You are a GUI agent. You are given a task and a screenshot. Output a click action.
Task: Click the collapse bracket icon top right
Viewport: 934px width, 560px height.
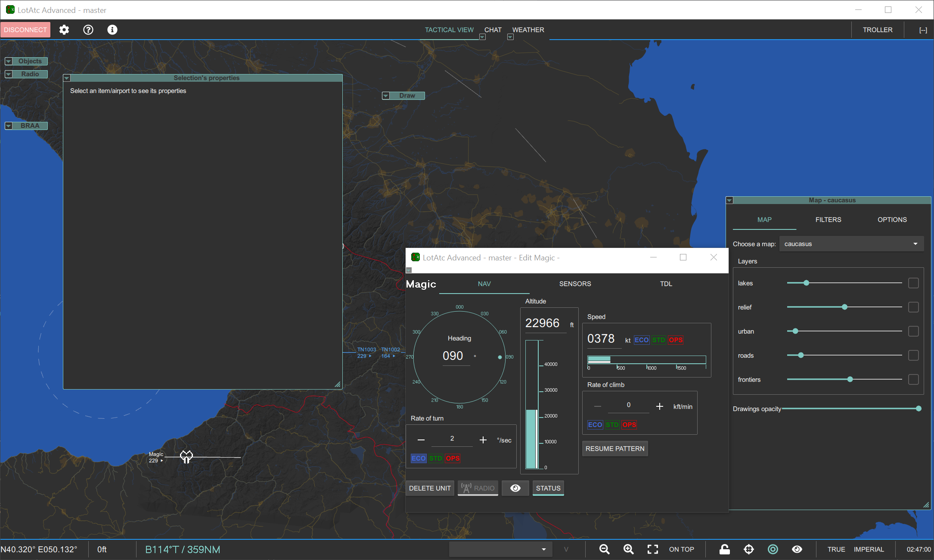(923, 30)
